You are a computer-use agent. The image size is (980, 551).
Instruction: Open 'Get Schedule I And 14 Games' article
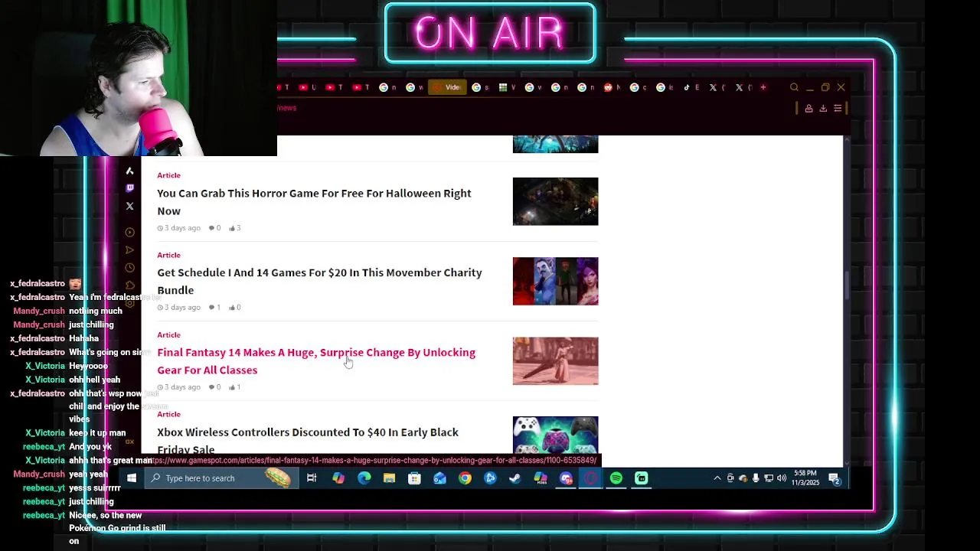[319, 282]
